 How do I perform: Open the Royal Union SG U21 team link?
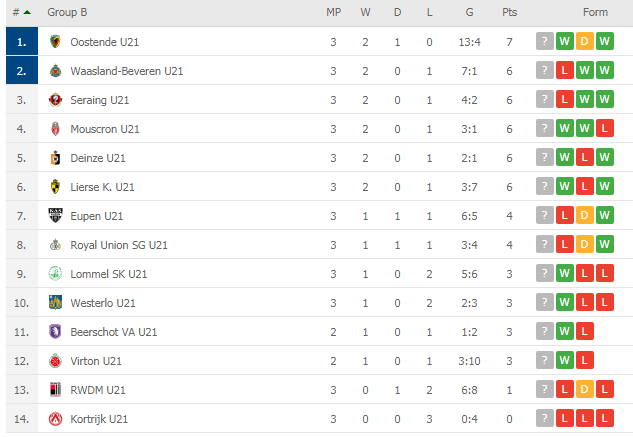click(x=119, y=245)
